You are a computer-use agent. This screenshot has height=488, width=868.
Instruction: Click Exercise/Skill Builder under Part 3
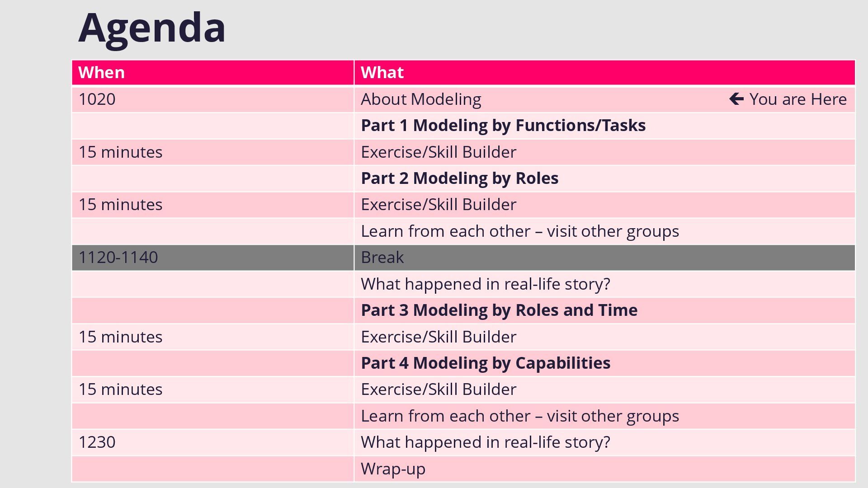coord(438,337)
